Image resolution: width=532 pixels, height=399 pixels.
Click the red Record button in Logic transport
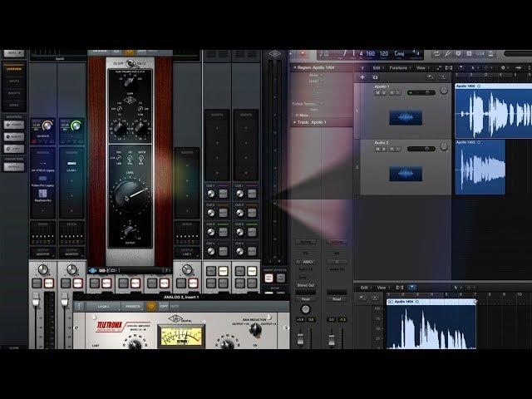(303, 54)
